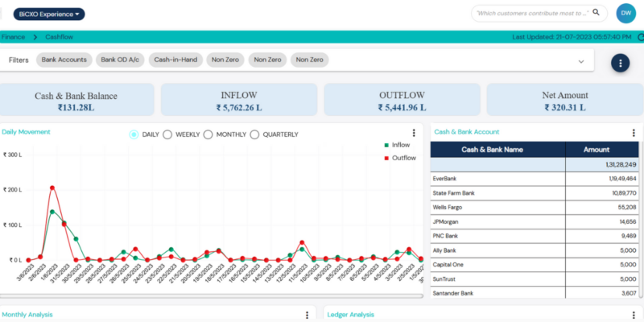
Task: Click the customer search input field
Action: coord(531,13)
